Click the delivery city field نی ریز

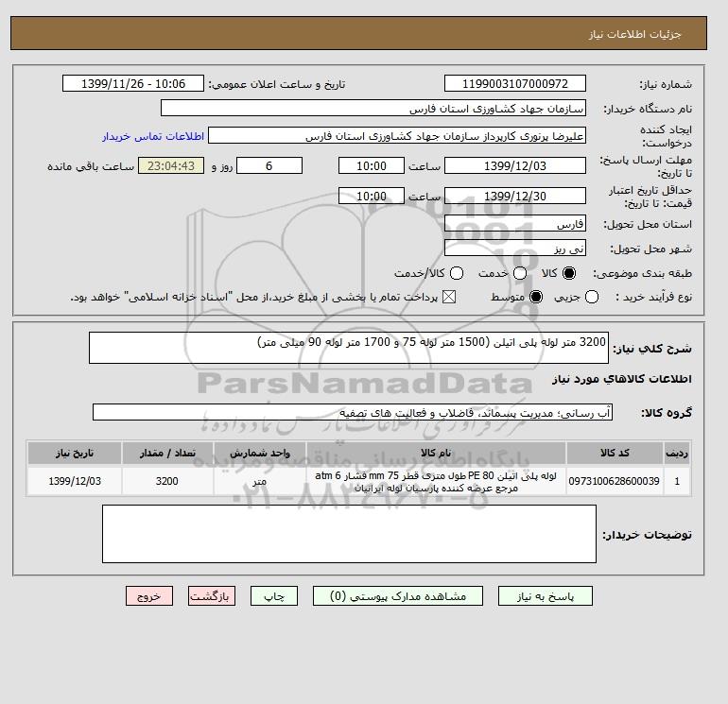point(515,248)
